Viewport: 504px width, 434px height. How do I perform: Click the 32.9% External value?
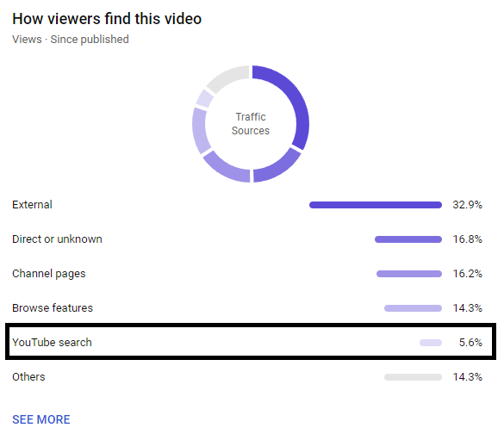click(467, 205)
